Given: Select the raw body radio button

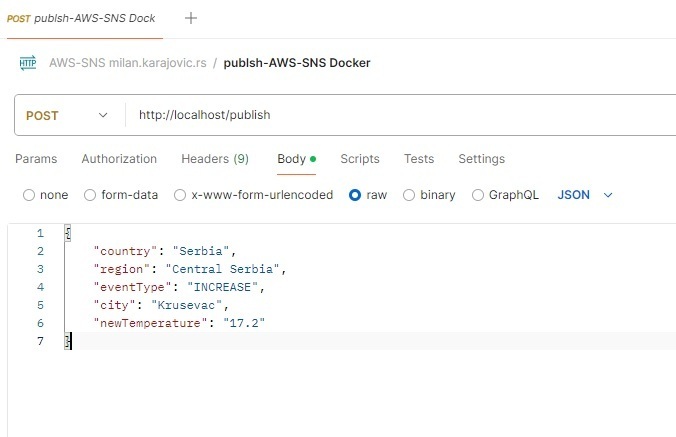Looking at the screenshot, I should click(355, 195).
